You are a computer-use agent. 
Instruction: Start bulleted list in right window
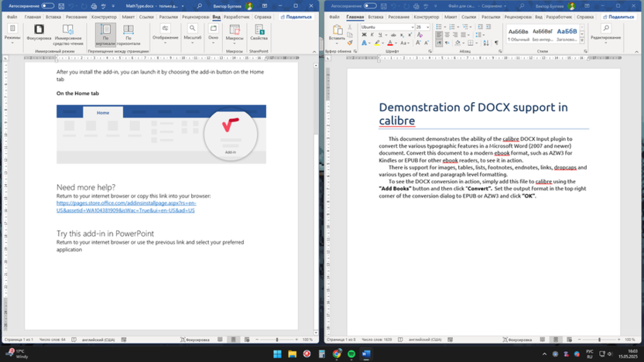439,26
